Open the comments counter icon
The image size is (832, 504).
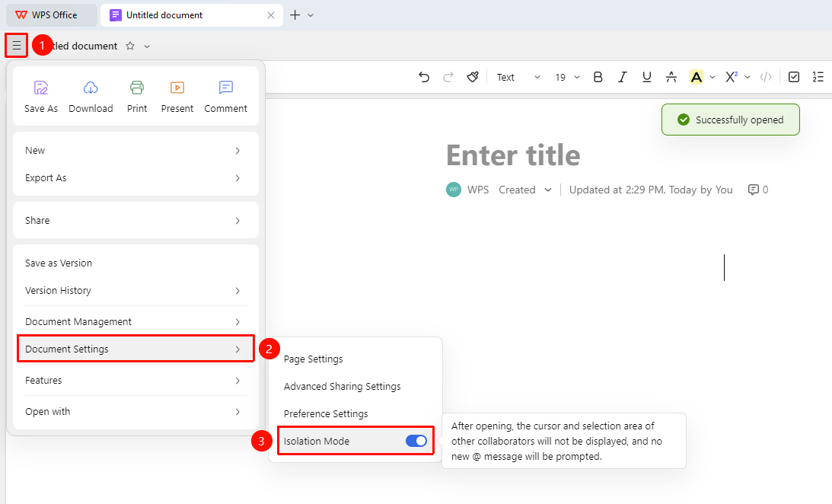754,190
